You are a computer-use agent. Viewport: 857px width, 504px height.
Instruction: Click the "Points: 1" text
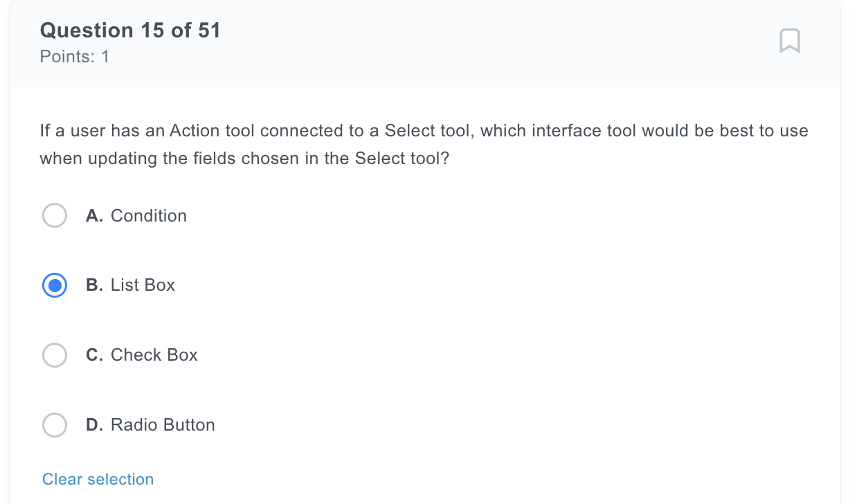75,57
